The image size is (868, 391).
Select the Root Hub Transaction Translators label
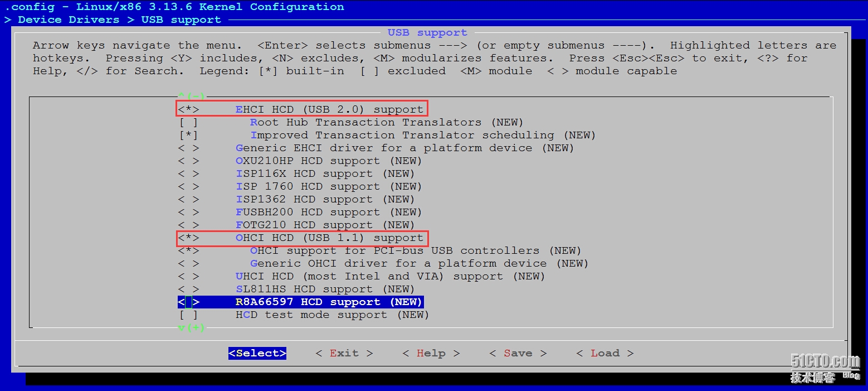[x=387, y=122]
